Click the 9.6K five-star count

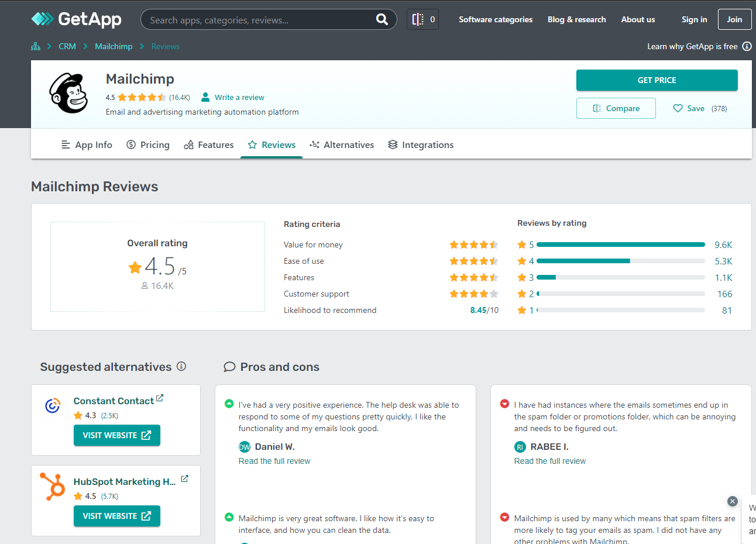pos(723,245)
